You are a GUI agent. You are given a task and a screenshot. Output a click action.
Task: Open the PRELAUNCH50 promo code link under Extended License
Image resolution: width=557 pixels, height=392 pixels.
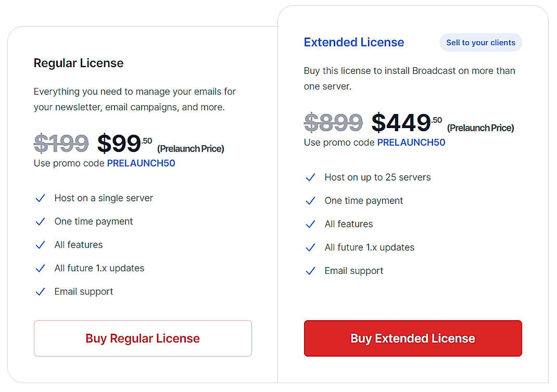coord(411,142)
